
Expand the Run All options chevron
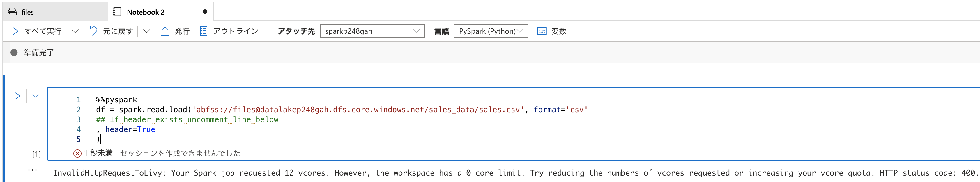coord(75,31)
